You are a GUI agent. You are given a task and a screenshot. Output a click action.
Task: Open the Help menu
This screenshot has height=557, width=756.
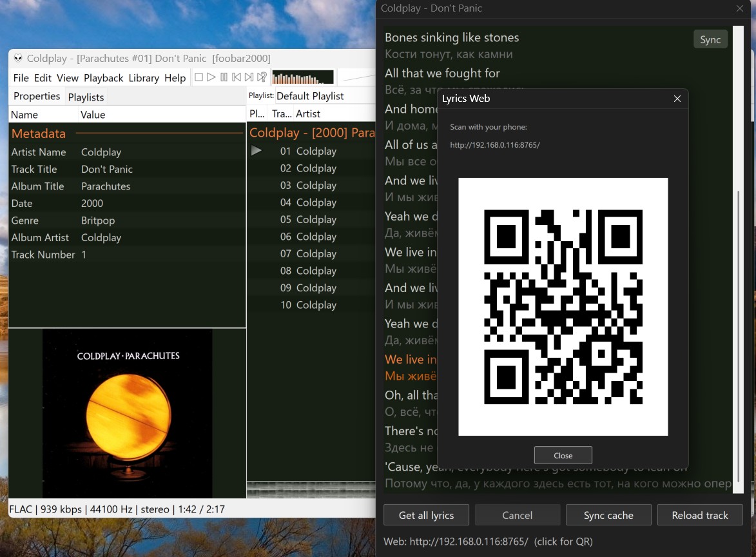(175, 78)
